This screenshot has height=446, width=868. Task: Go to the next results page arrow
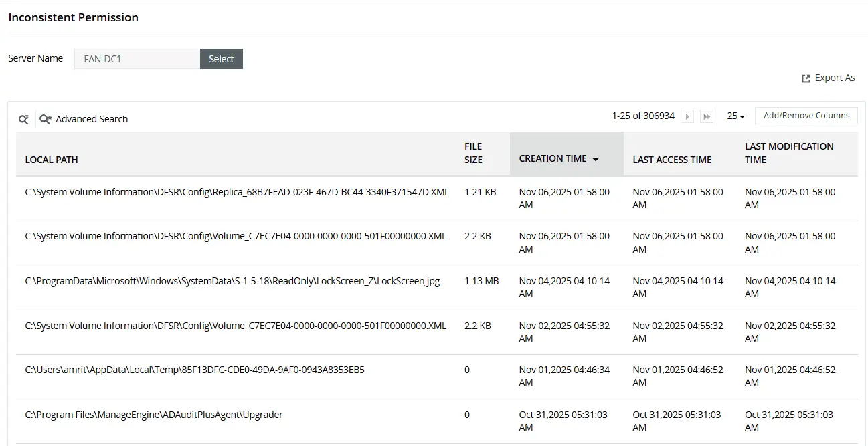click(687, 116)
